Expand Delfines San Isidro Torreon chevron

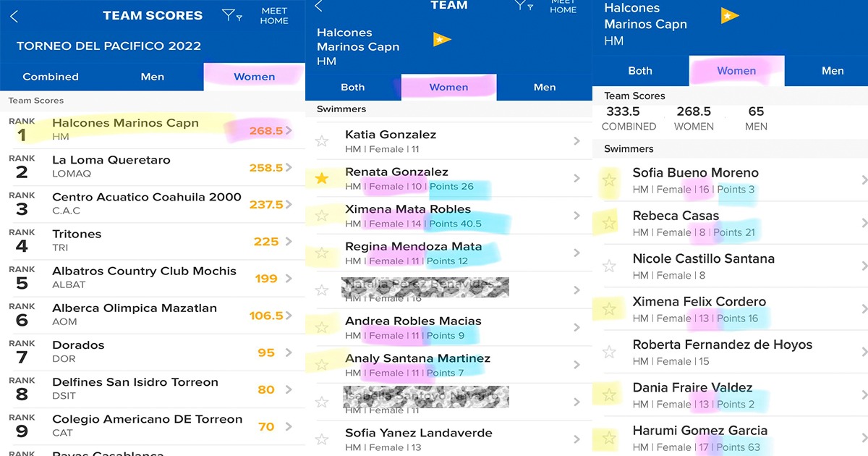pyautogui.click(x=289, y=390)
